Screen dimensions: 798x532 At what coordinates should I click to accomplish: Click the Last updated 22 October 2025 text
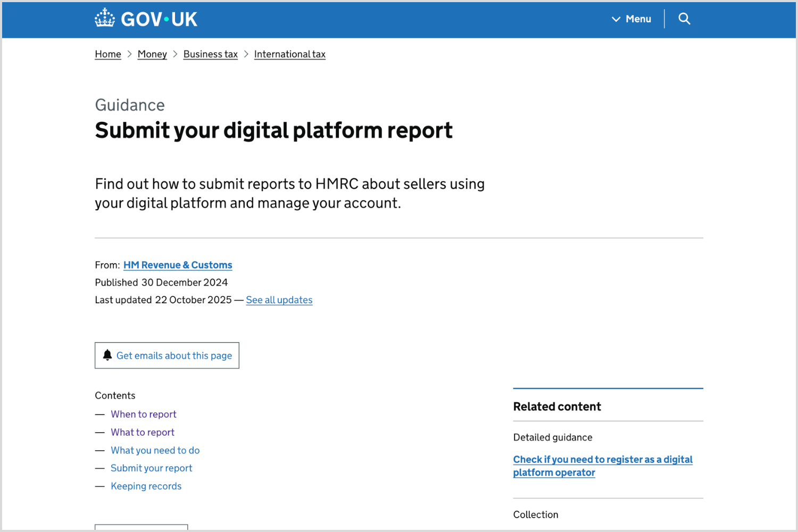pyautogui.click(x=163, y=300)
